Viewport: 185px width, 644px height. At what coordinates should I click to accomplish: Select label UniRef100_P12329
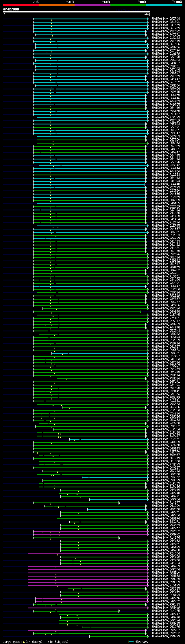166,340
